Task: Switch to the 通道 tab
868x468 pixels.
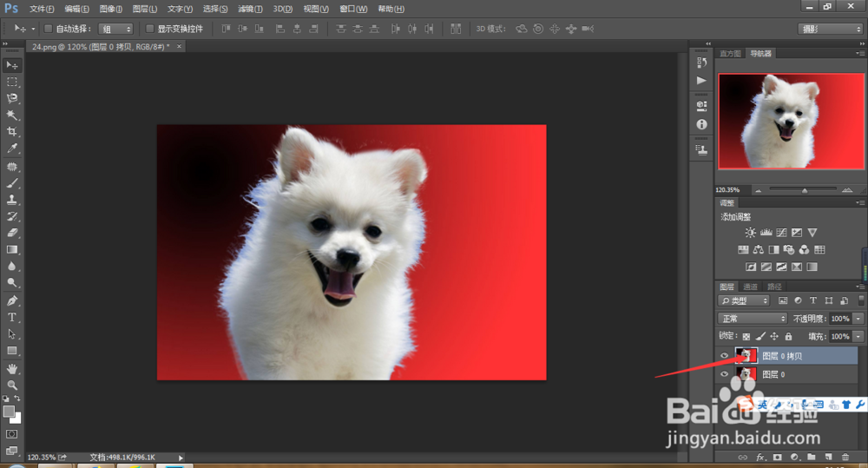Action: click(750, 287)
